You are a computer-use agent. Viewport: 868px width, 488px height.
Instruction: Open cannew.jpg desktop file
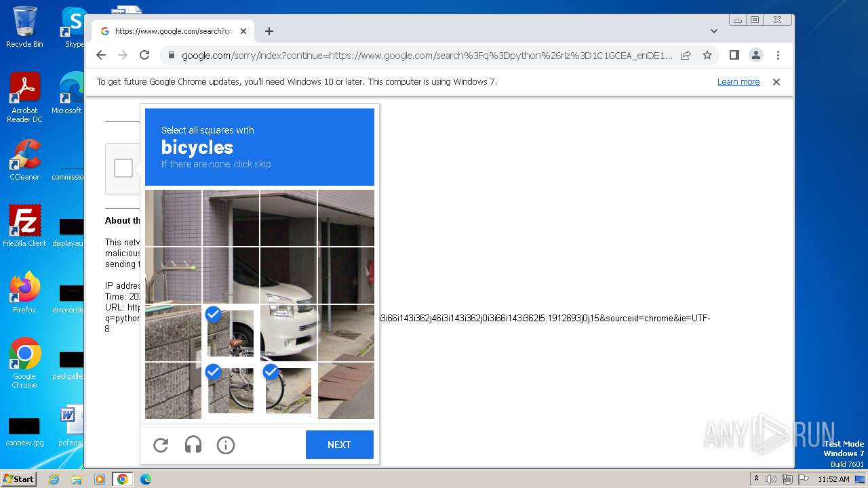(24, 432)
